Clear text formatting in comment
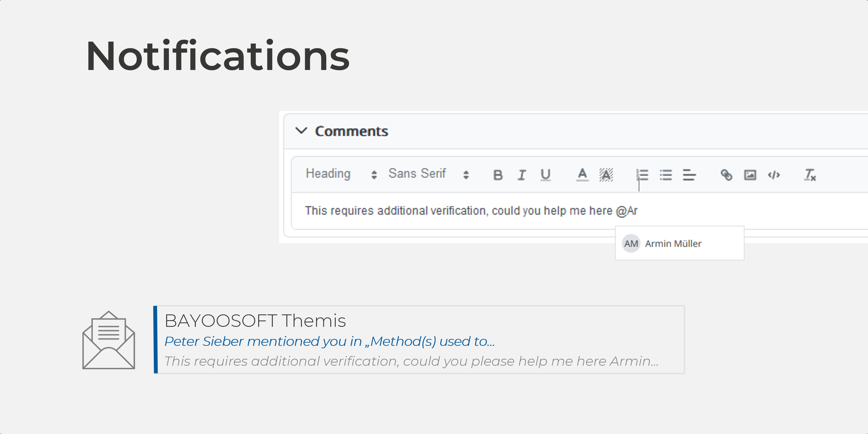 click(x=810, y=175)
